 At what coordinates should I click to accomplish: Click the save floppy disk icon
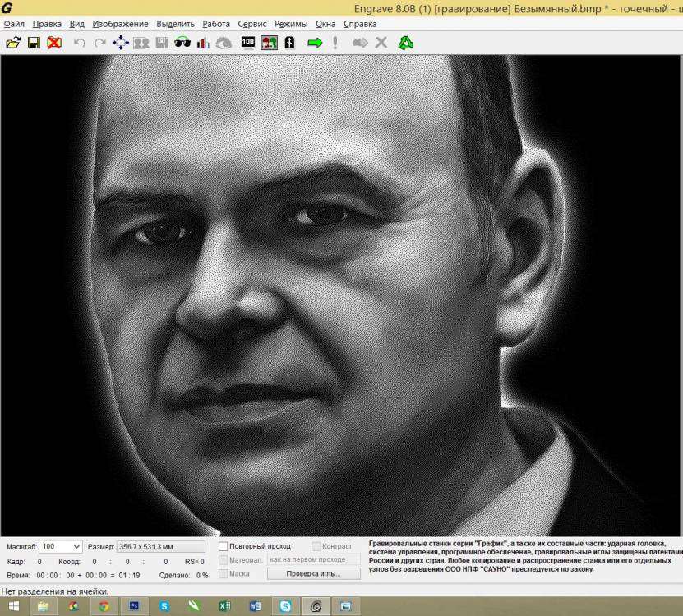coord(35,43)
